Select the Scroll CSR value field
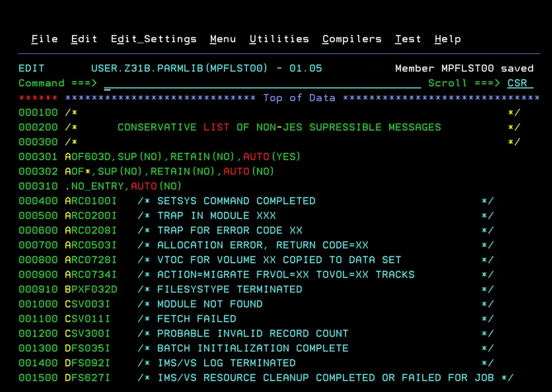The width and height of the screenshot is (552, 392). pyautogui.click(x=520, y=83)
